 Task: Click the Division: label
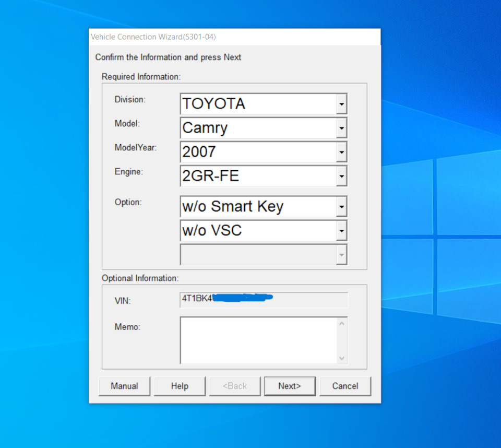(130, 99)
